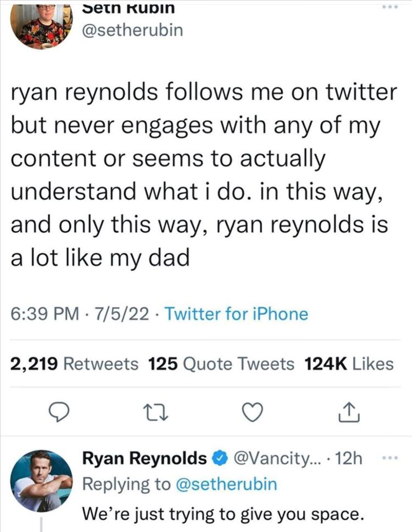Viewport: 412px width, 532px height.
Task: Click the @setherubin handle under the name
Action: click(x=133, y=30)
